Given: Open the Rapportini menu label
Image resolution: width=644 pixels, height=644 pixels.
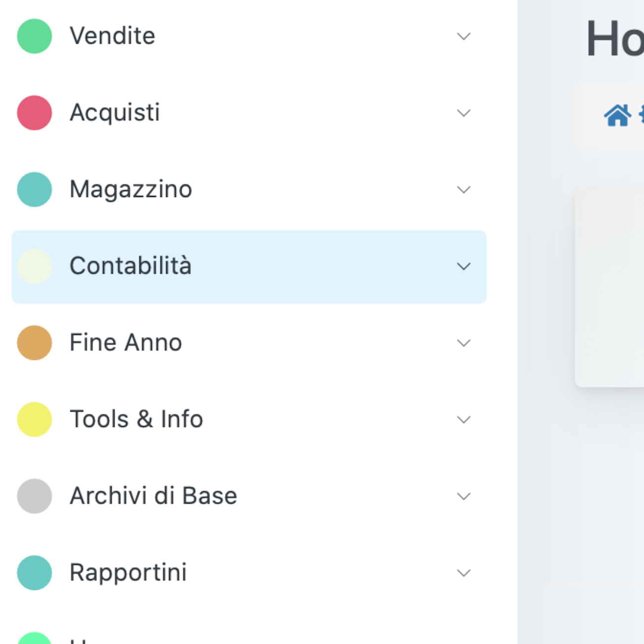Looking at the screenshot, I should pos(128,573).
